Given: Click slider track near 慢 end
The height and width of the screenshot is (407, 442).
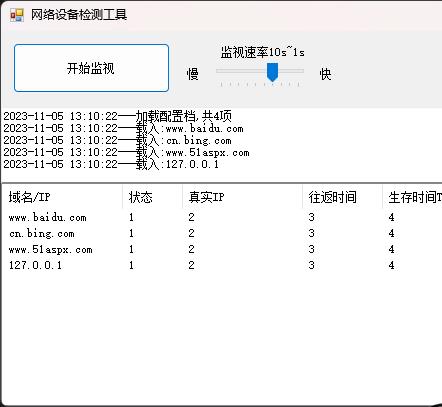Looking at the screenshot, I should (x=223, y=71).
